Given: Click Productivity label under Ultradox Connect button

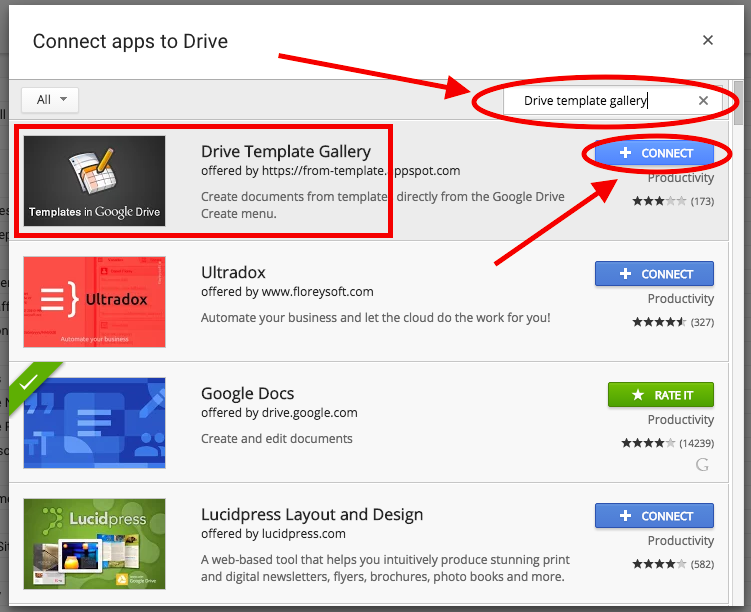Looking at the screenshot, I should [681, 299].
